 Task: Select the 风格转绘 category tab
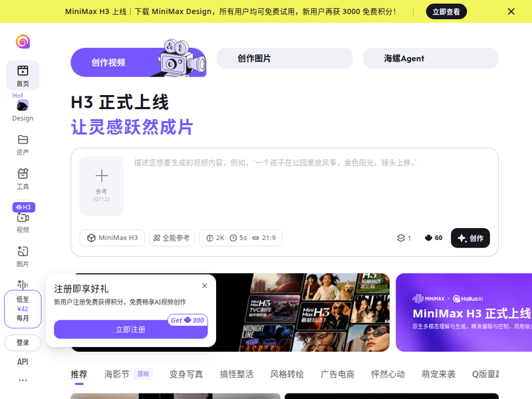[x=287, y=374]
